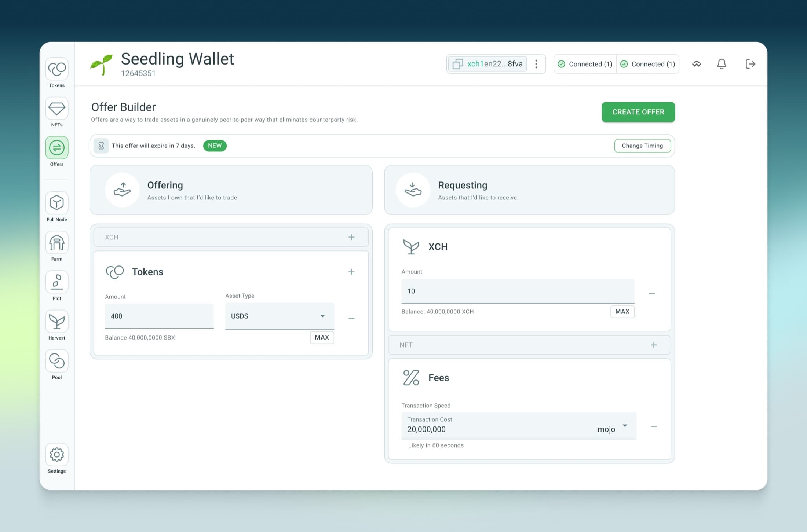The width and height of the screenshot is (807, 532).
Task: Click the Requesting download hand icon
Action: click(413, 190)
